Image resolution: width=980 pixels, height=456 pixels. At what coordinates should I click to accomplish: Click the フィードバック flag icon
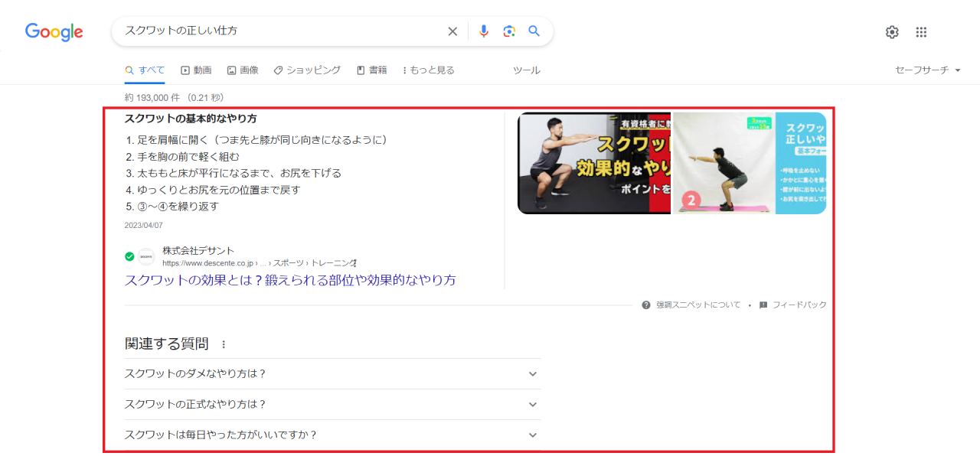[x=763, y=305]
